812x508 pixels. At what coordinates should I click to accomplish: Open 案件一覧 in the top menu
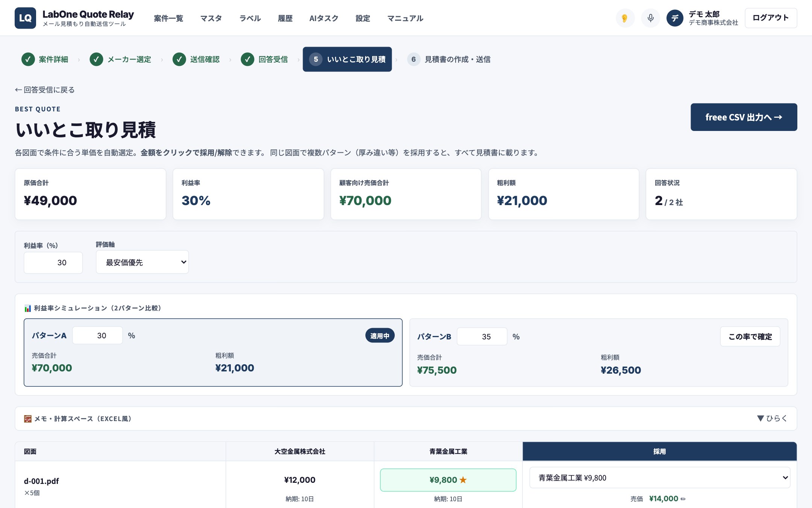click(x=168, y=18)
